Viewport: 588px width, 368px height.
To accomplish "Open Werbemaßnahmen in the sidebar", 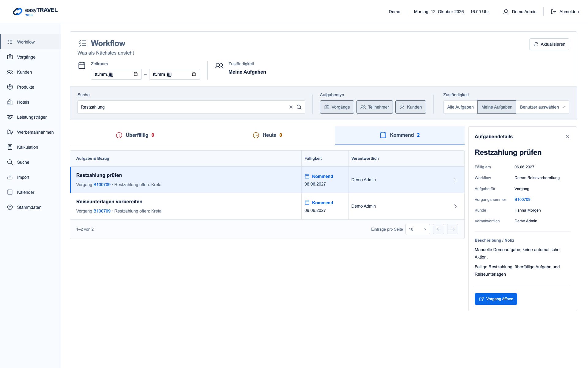I will tap(31, 132).
